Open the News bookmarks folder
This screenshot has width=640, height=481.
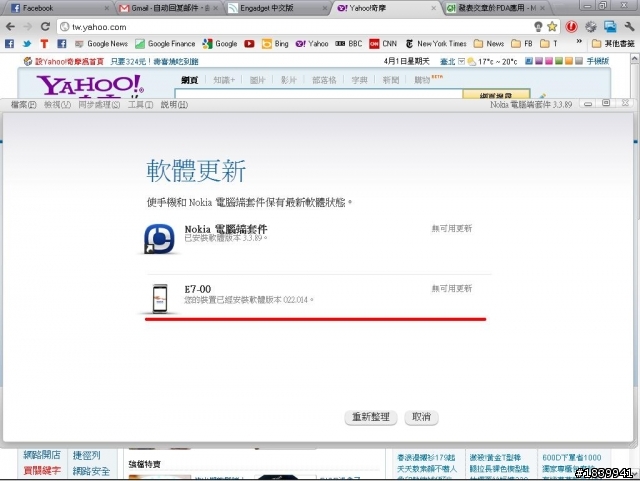[x=489, y=44]
